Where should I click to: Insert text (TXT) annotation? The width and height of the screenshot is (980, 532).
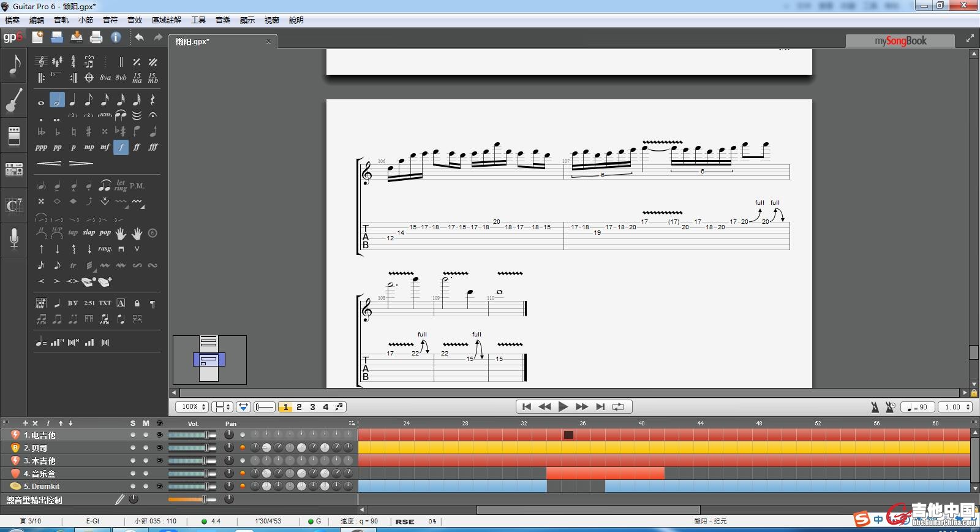tap(105, 303)
